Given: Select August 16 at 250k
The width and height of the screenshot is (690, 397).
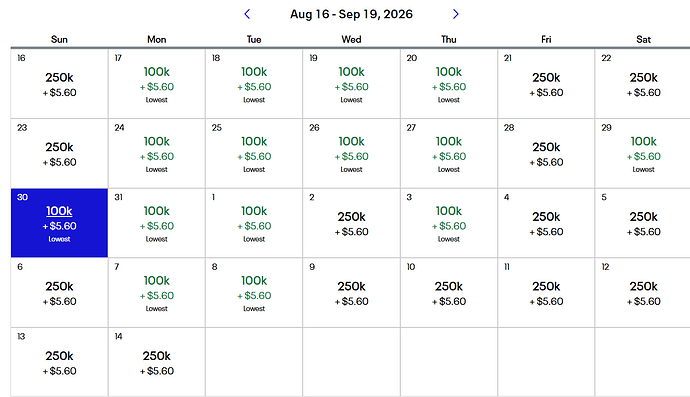Looking at the screenshot, I should coord(59,84).
